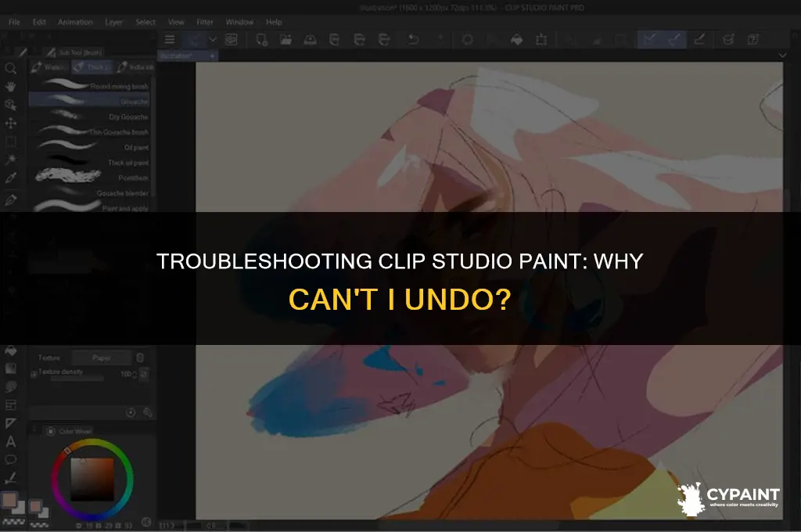Select the Text tool
Image resolution: width=801 pixels, height=532 pixels.
pos(10,441)
